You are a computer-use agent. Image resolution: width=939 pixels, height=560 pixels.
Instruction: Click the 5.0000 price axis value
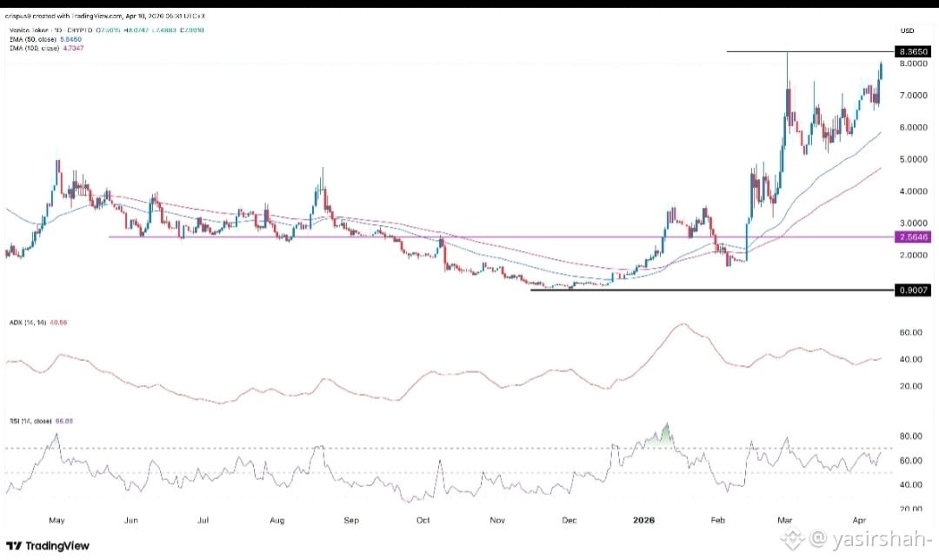coord(913,159)
